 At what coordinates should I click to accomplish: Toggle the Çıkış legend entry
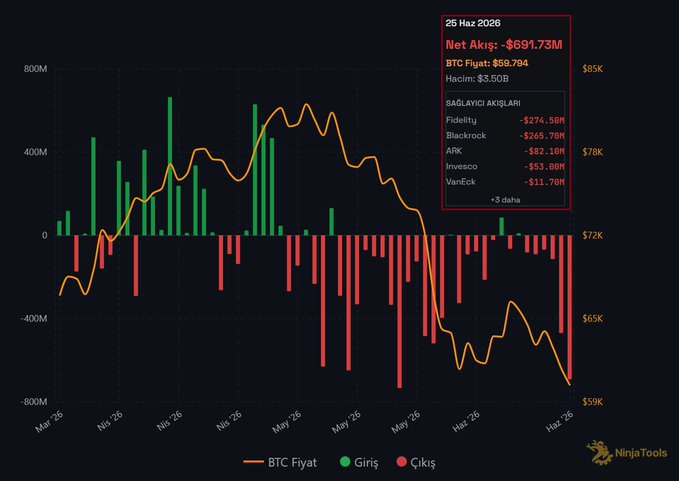416,462
